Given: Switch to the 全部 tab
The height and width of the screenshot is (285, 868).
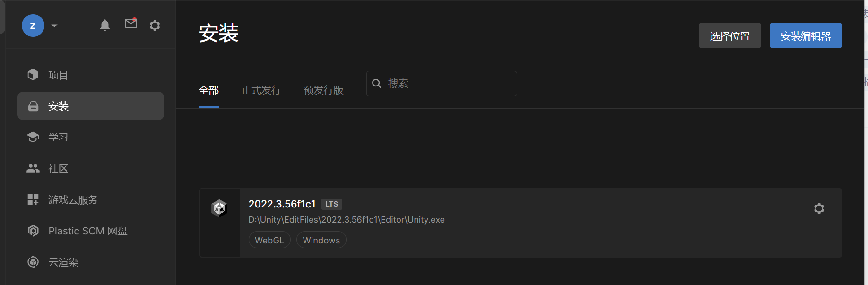Looking at the screenshot, I should (x=209, y=90).
